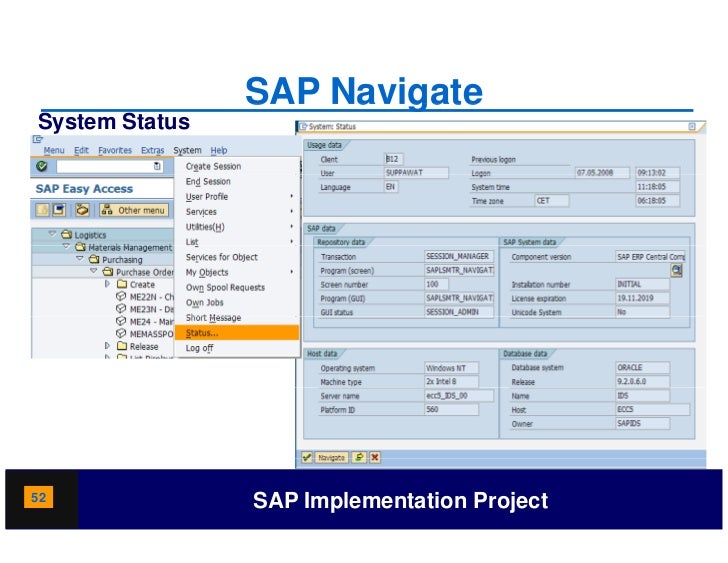728x563 pixels.
Task: Open the My Objects submenu arrow
Action: [x=292, y=272]
